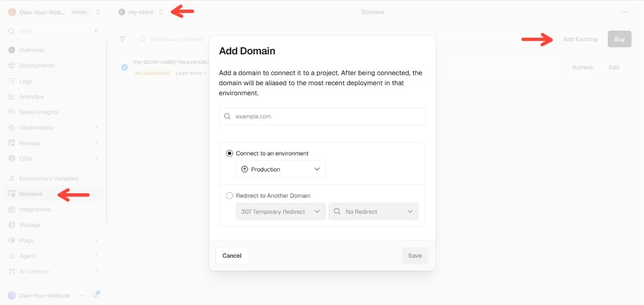Expand the Agent submenu arrow
Image resolution: width=644 pixels, height=305 pixels.
coord(96,256)
